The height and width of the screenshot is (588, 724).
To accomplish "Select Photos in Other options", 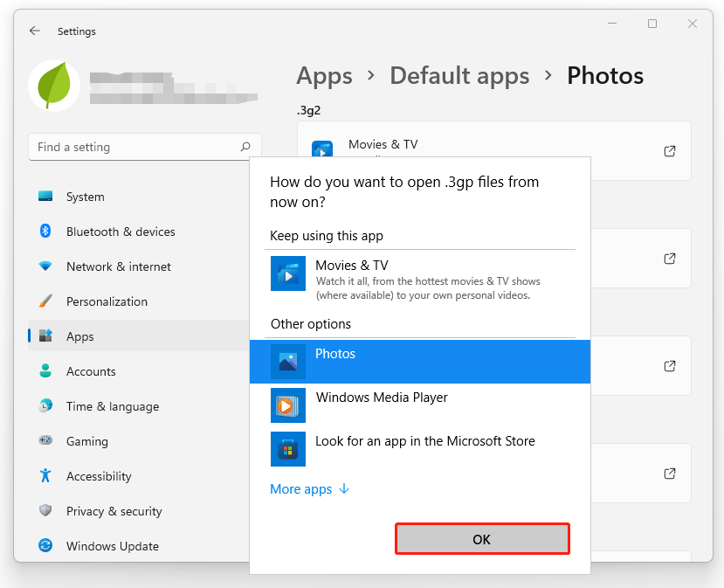I will tap(420, 362).
